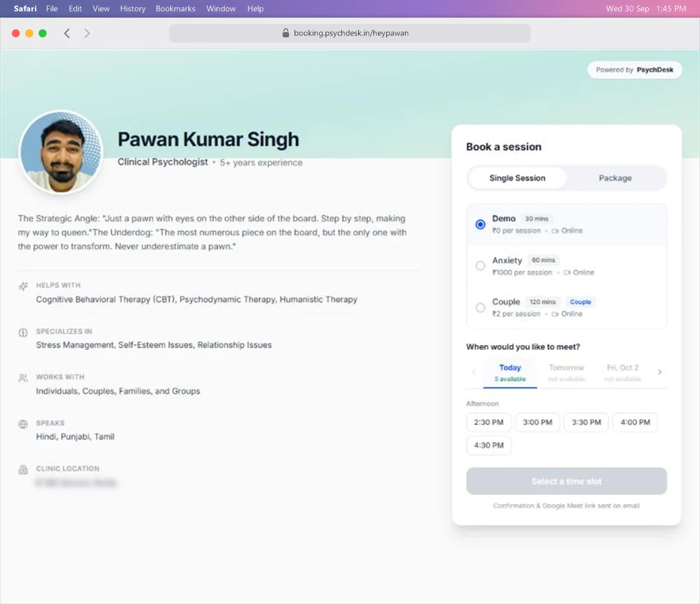The image size is (700, 604).
Task: Click the Pawan Kumar Singh heading
Action: pyautogui.click(x=208, y=139)
